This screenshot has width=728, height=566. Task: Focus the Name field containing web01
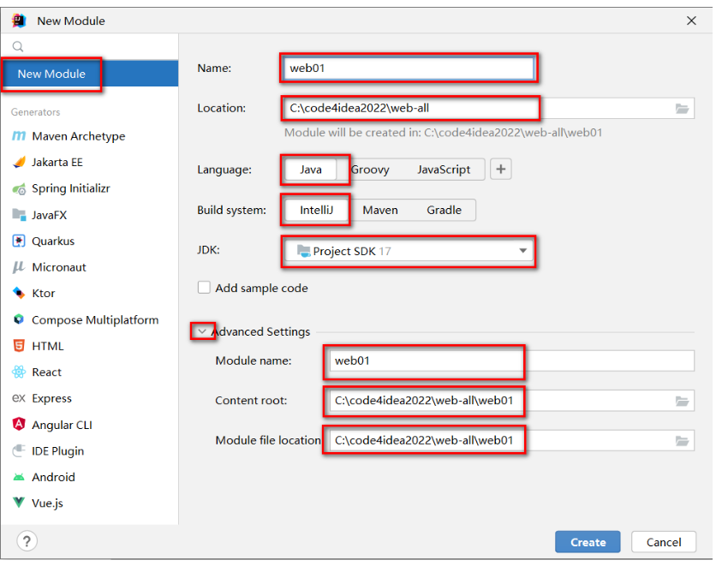click(x=409, y=69)
